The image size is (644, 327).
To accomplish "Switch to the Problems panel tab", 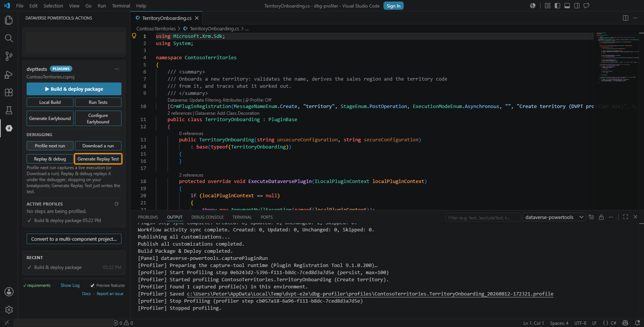I will (148, 217).
